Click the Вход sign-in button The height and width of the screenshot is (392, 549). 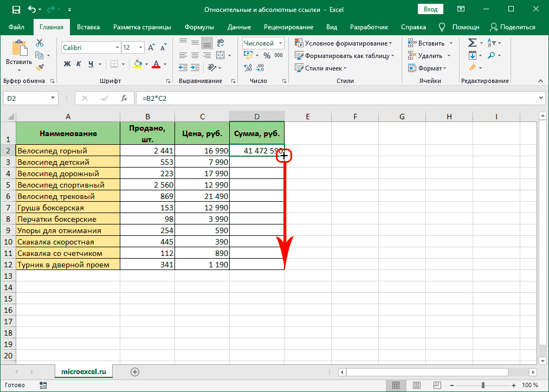click(x=431, y=9)
